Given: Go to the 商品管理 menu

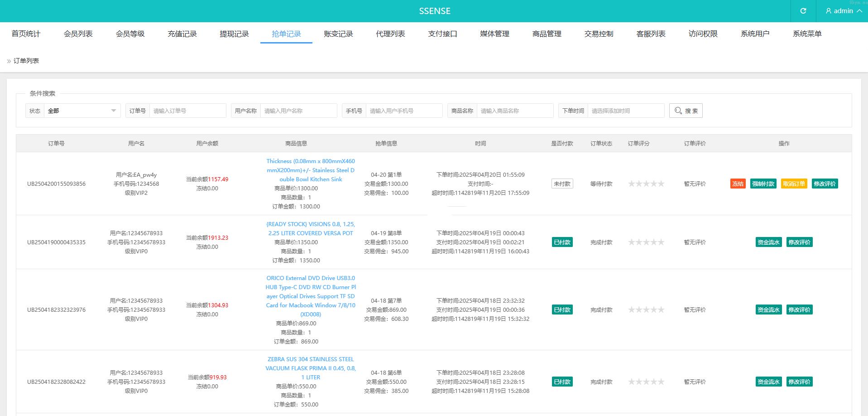Looking at the screenshot, I should tap(547, 34).
